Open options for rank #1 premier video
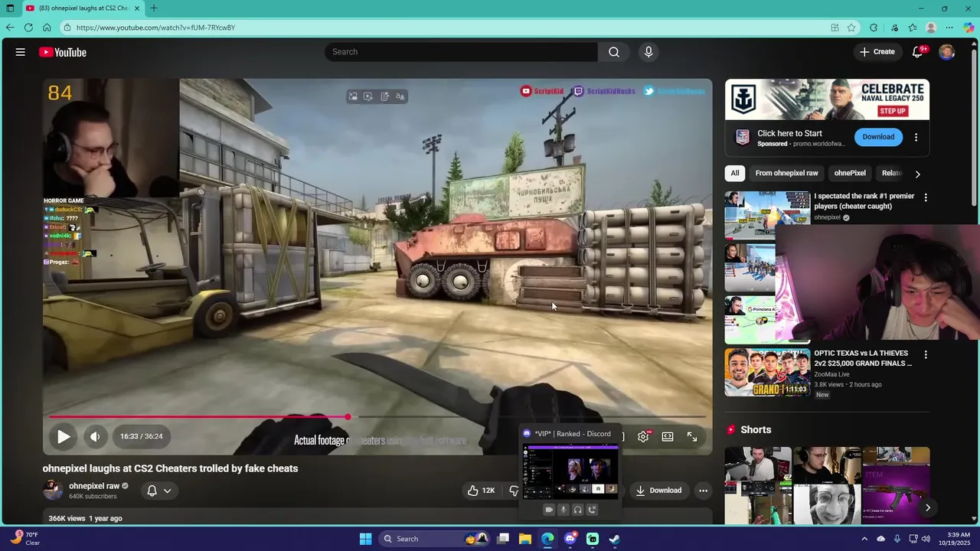 click(925, 197)
